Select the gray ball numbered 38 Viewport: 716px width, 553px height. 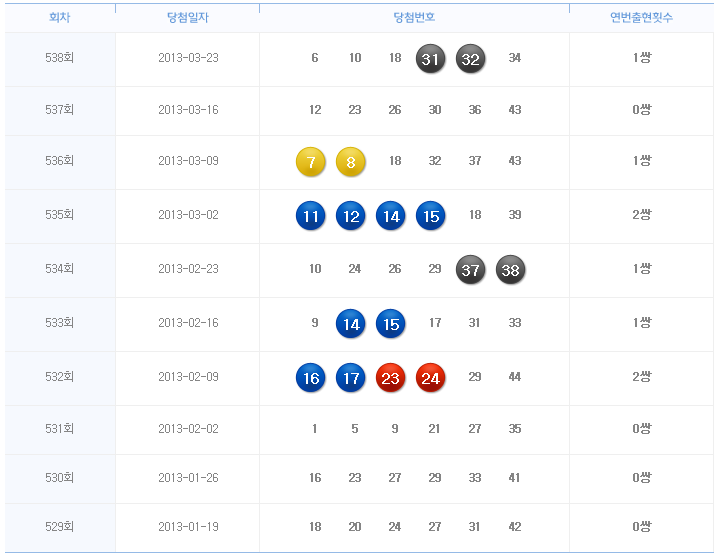pos(510,269)
